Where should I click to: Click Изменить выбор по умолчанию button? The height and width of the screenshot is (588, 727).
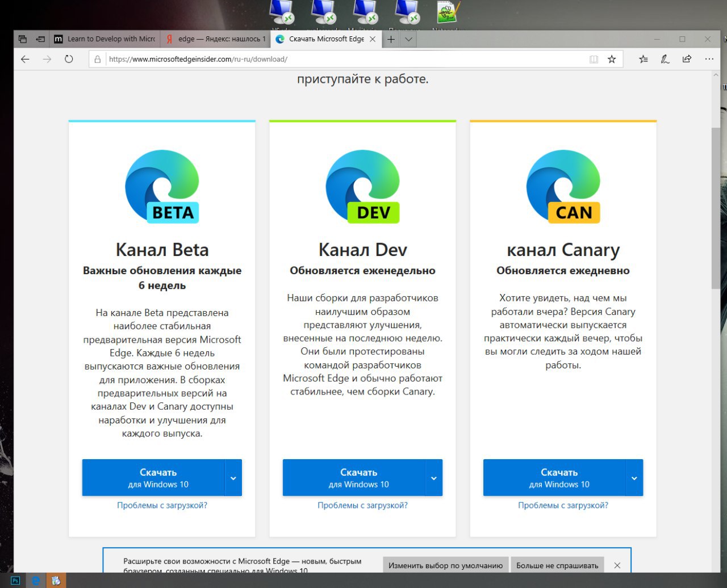coord(445,565)
